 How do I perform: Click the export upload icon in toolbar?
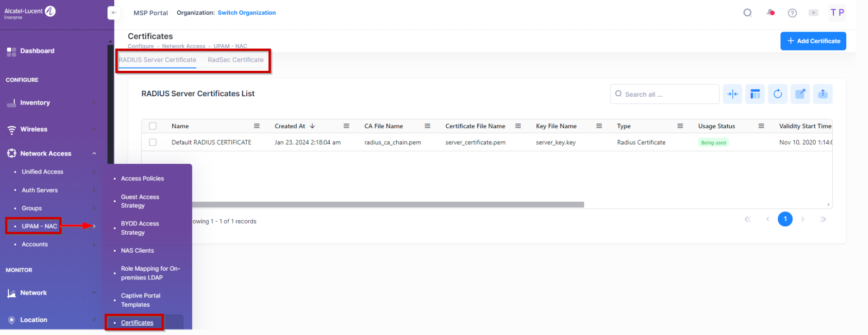(823, 94)
